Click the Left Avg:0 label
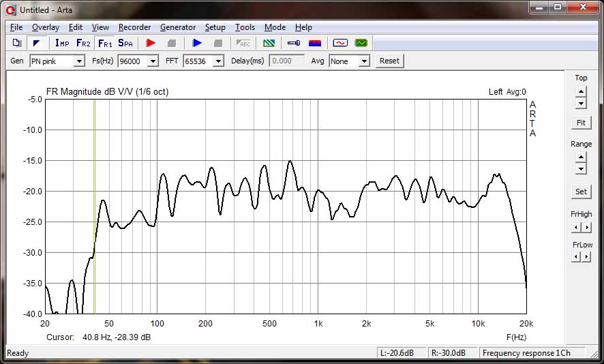The image size is (604, 364). (x=507, y=91)
